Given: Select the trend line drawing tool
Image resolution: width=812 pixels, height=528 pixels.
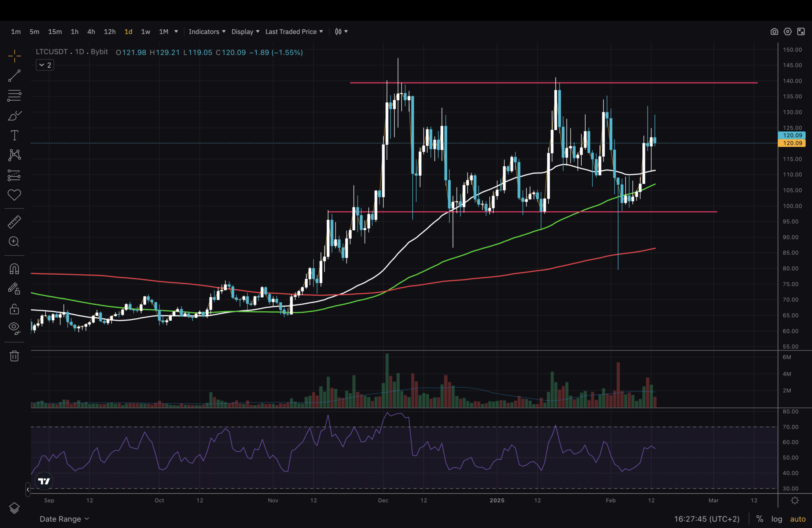Looking at the screenshot, I should click(14, 76).
